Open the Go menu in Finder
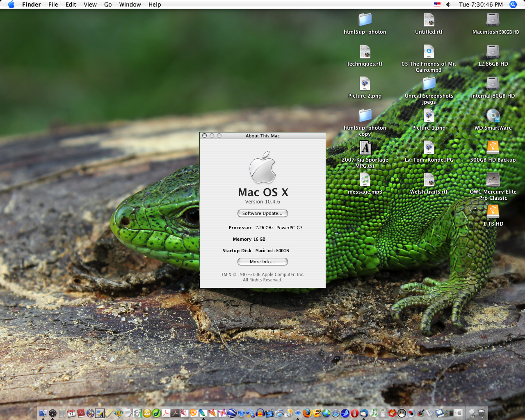The height and width of the screenshot is (420, 525). click(x=107, y=5)
